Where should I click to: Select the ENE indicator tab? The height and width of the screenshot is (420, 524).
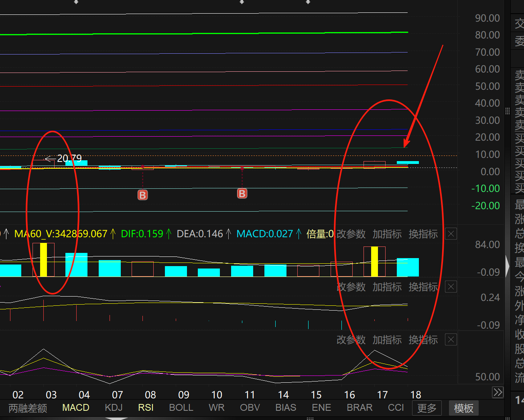point(321,408)
